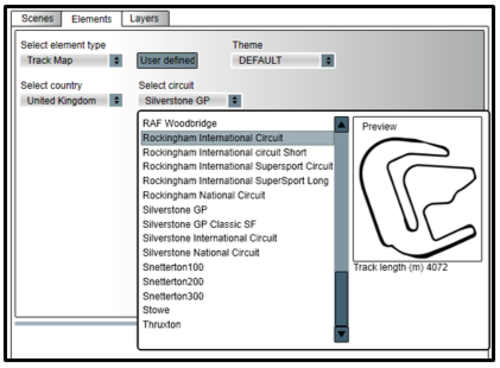Pick Silverstone GP Classic SF
Screen dimensions: 500x368
(x=237, y=224)
